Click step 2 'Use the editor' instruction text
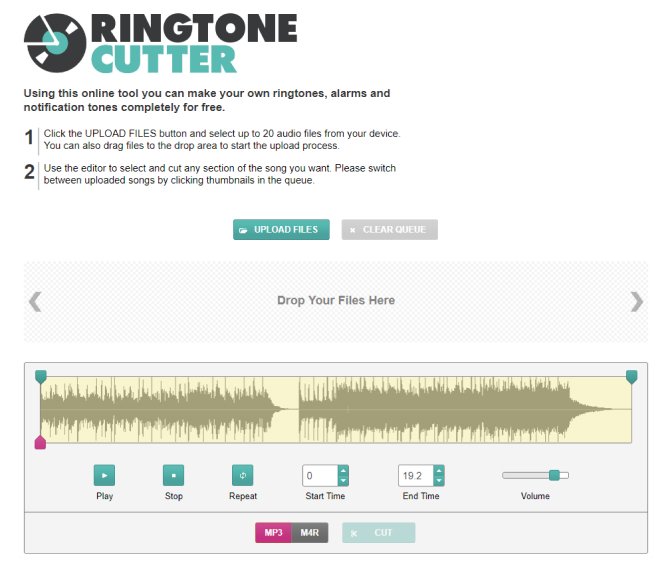 coord(219,174)
